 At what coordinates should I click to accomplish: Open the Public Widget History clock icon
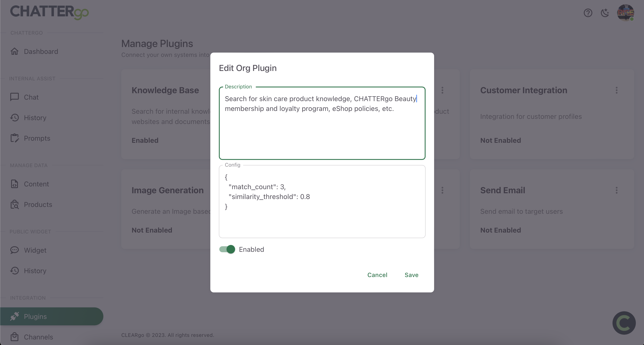[x=15, y=271]
